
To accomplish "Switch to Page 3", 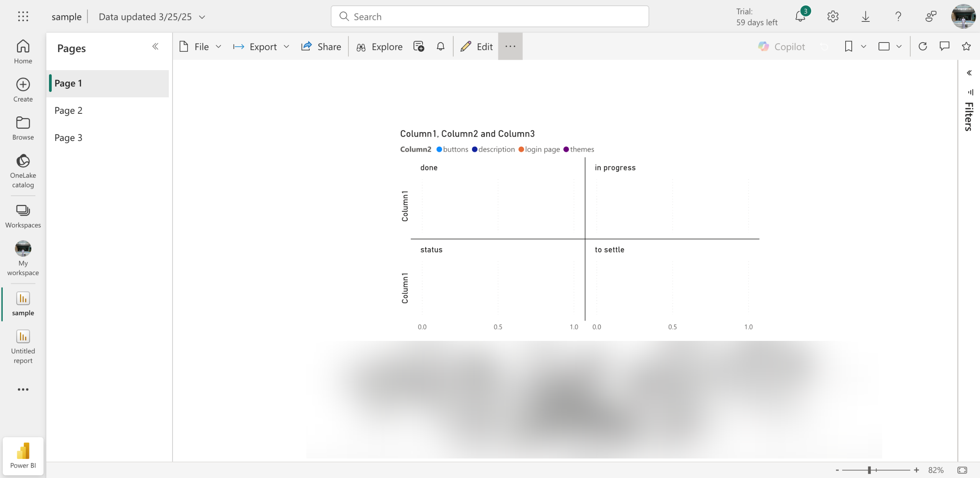I will pyautogui.click(x=69, y=138).
